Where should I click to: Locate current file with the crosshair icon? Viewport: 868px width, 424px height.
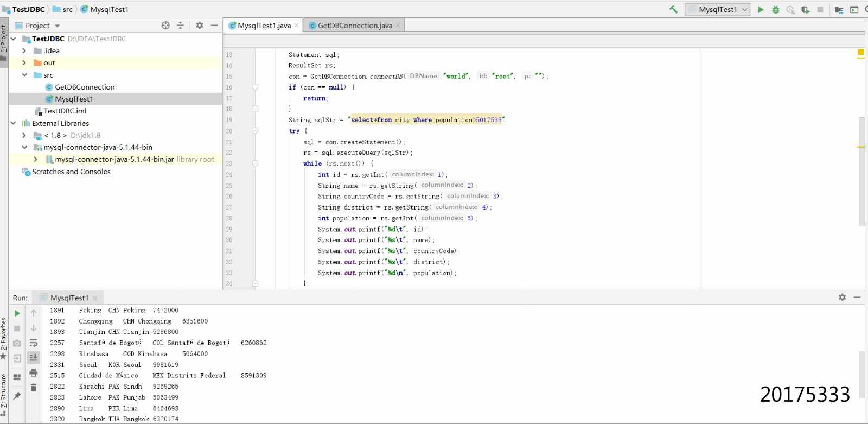165,25
